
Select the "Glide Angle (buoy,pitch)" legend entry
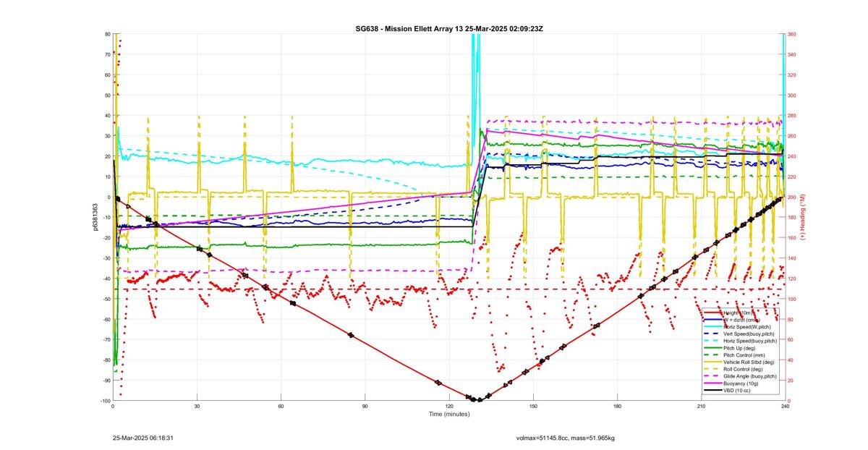[x=740, y=376]
